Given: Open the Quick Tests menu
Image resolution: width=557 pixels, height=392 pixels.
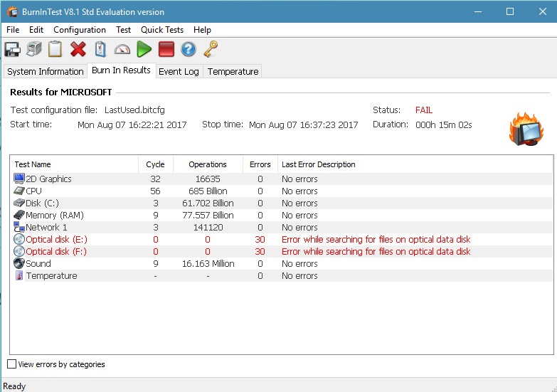Looking at the screenshot, I should point(161,30).
